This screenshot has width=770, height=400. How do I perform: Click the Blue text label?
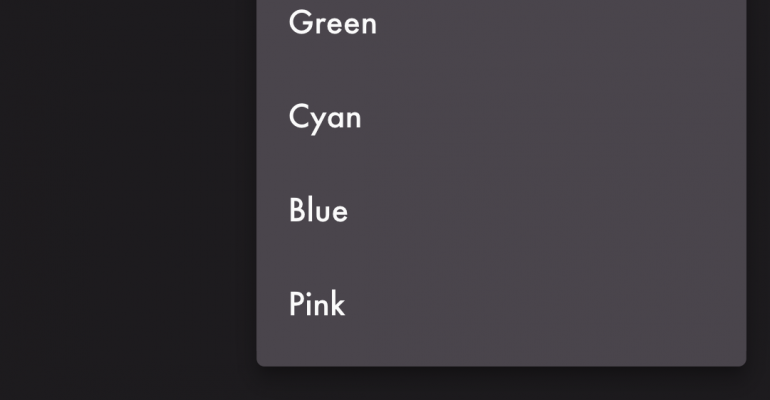click(x=318, y=210)
